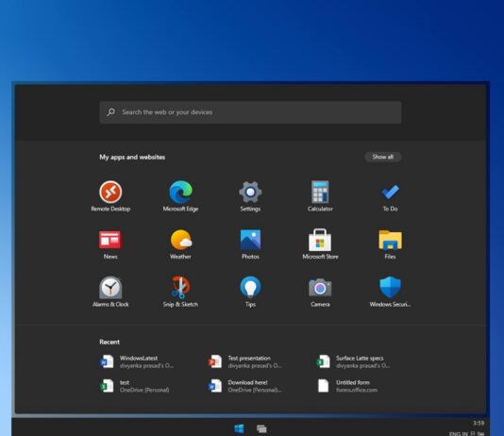Open the Tips app
This screenshot has height=436, width=504.
pyautogui.click(x=250, y=292)
